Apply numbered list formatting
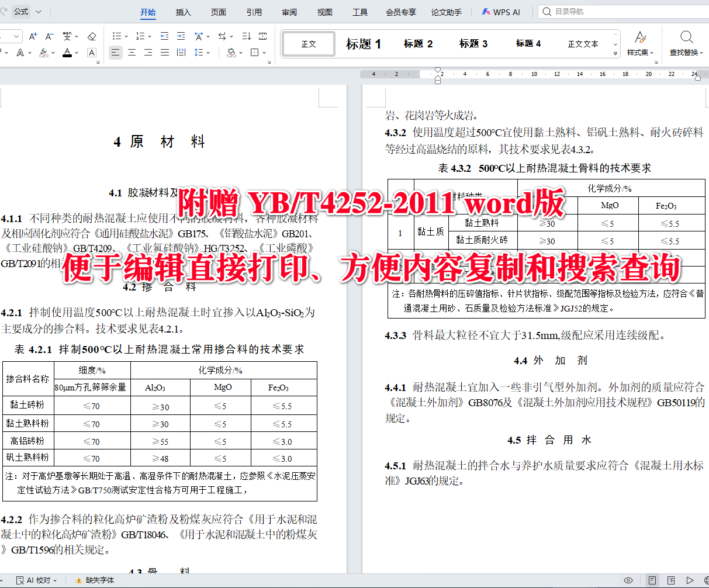 tap(140, 36)
